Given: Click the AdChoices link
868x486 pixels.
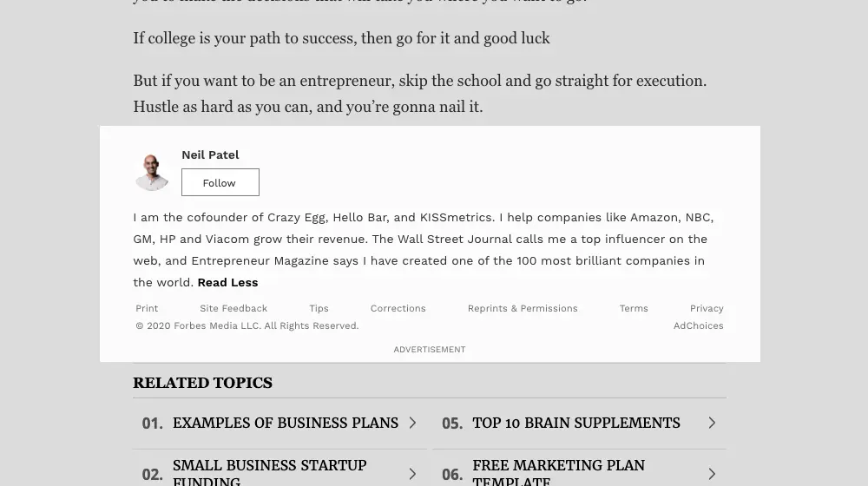Looking at the screenshot, I should [698, 325].
